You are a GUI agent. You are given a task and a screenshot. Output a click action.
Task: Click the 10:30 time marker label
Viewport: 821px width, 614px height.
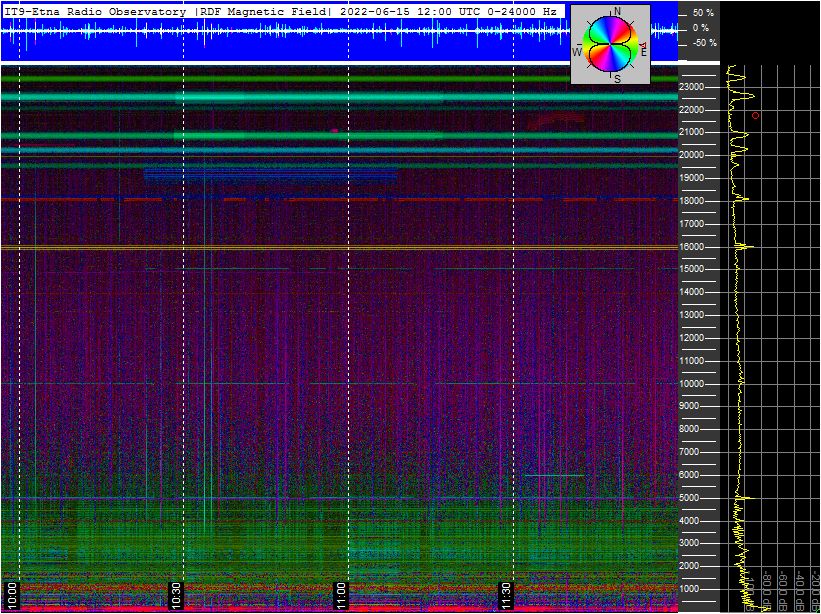point(176,594)
